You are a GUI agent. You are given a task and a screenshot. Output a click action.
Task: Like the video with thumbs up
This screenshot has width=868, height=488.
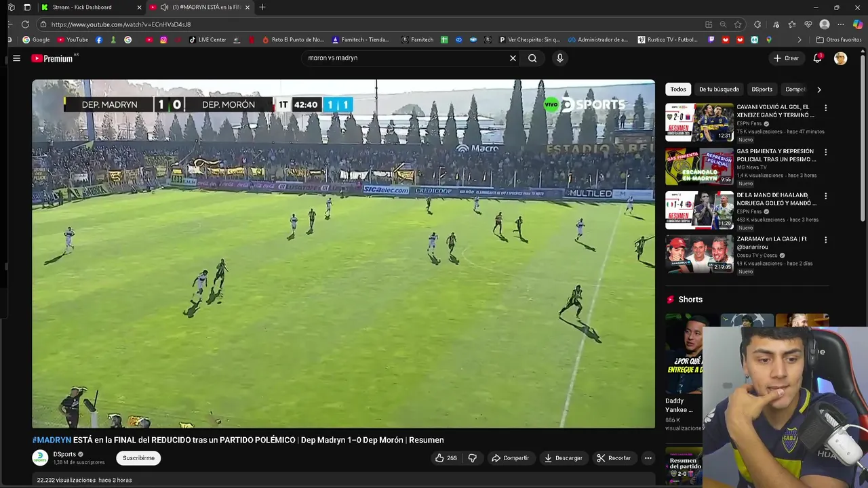pyautogui.click(x=446, y=458)
